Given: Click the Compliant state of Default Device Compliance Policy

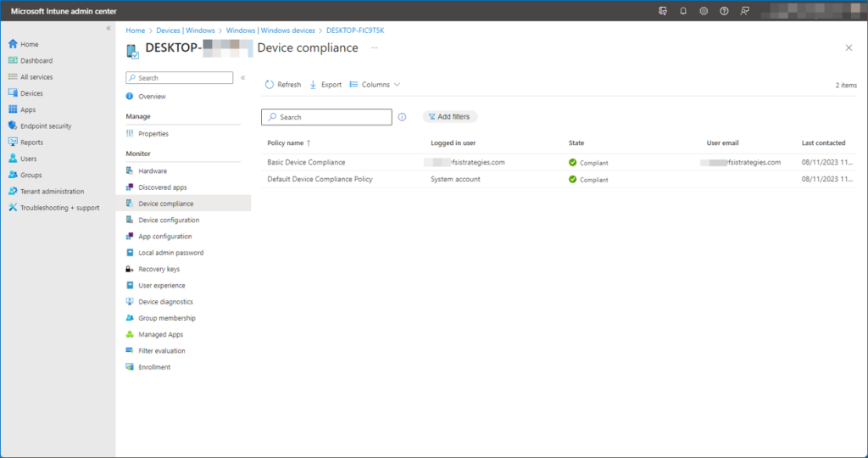Looking at the screenshot, I should coord(588,180).
